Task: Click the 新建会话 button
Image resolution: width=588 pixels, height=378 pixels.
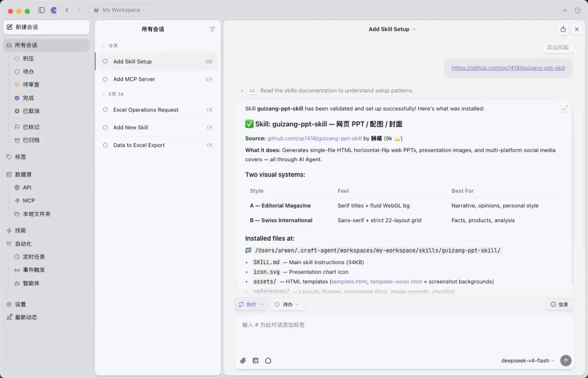Action: 46,27
